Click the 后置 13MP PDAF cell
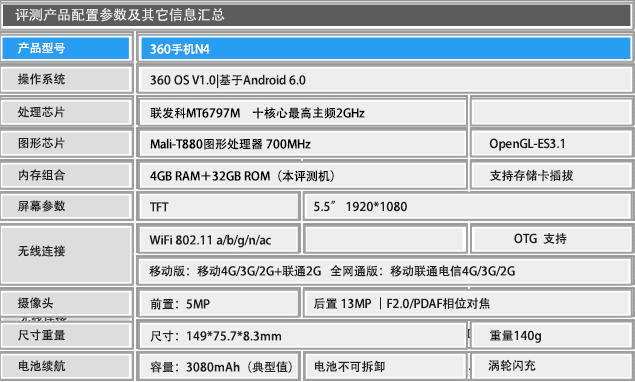 point(468,303)
